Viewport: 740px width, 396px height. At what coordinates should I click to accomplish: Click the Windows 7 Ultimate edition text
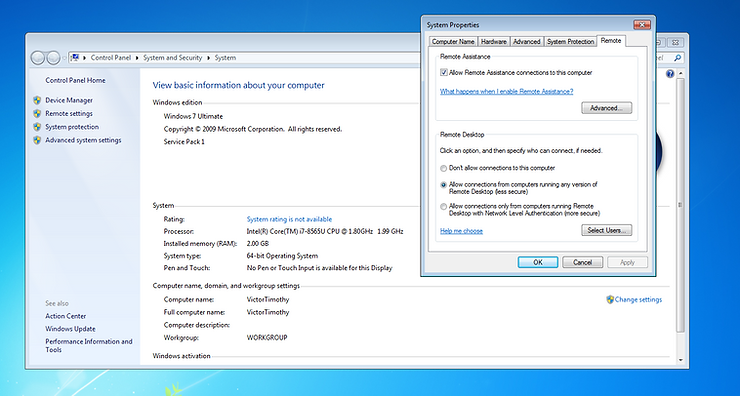point(193,116)
